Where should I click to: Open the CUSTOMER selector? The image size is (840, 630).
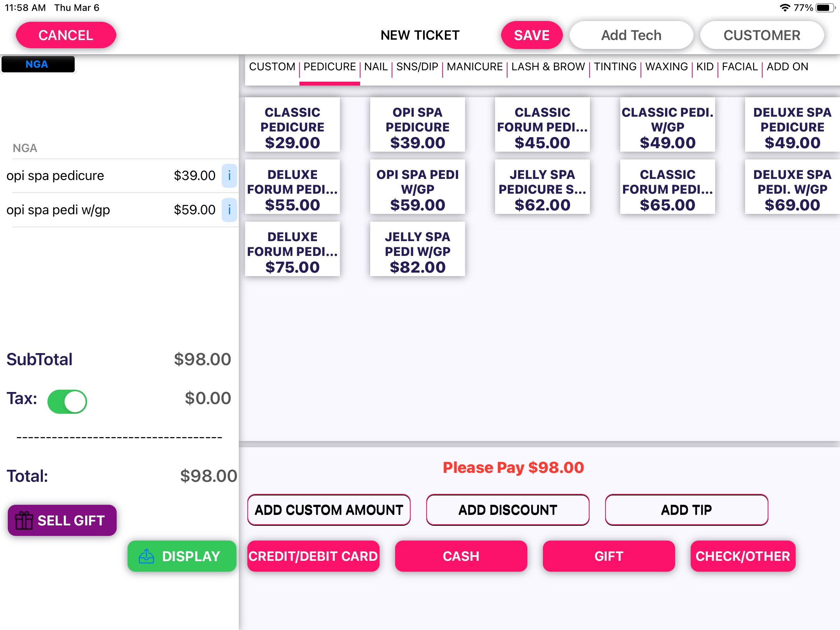761,35
